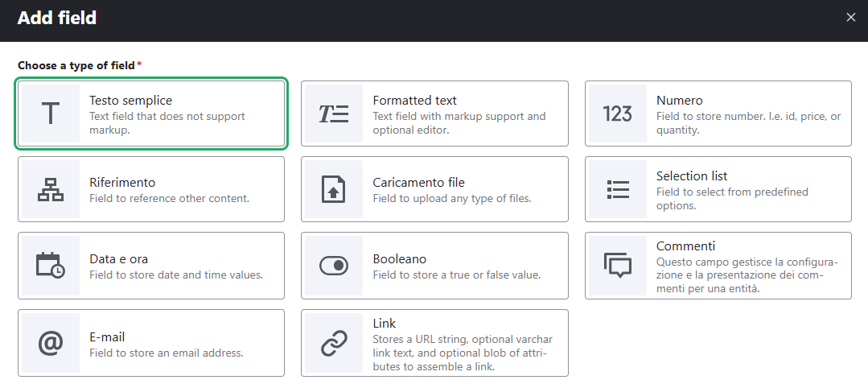This screenshot has width=868, height=384.
Task: Select the "Riferimento" title text
Action: tap(122, 183)
